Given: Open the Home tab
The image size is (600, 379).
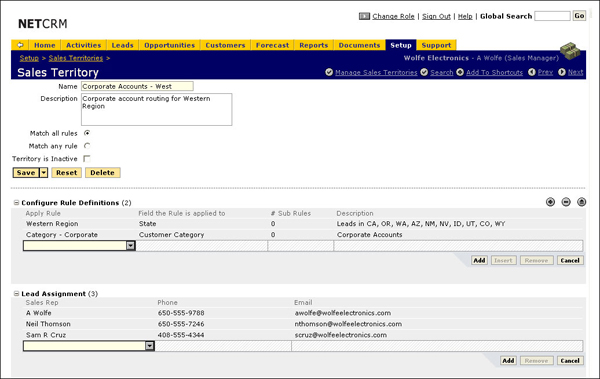Looking at the screenshot, I should (45, 45).
